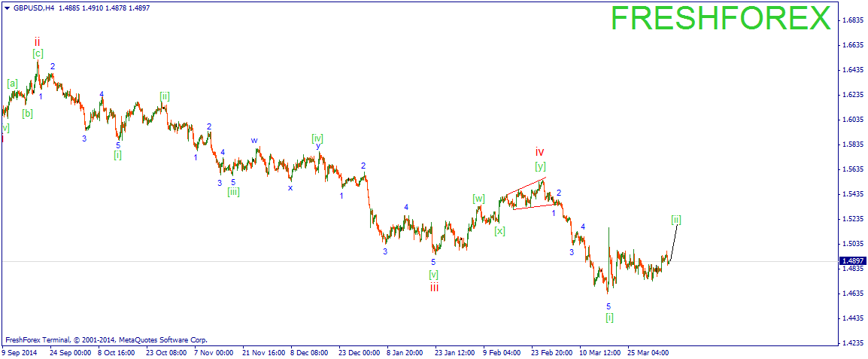The width and height of the screenshot is (868, 359).
Task: Select the green [y] wave label
Action: (541, 166)
